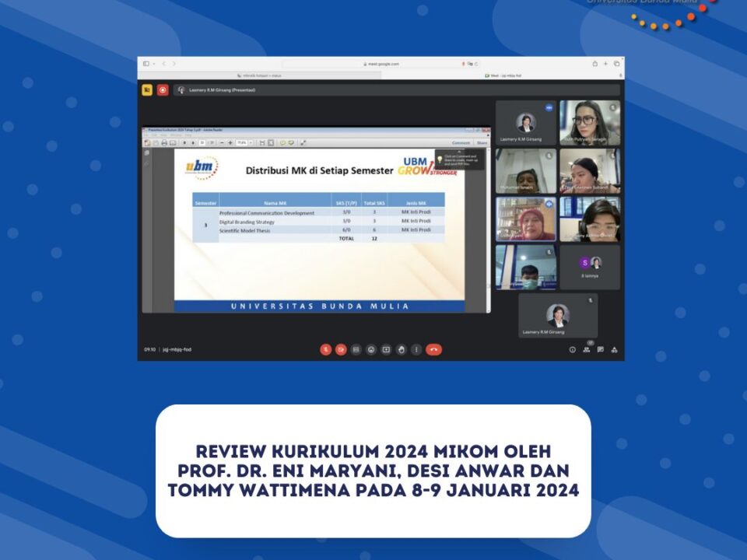Open the in-call chat panel
Viewport: 747px width, 560px height.
pos(600,349)
